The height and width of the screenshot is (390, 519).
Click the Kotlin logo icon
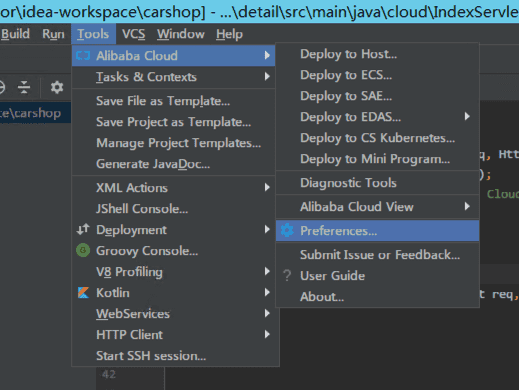pos(83,293)
